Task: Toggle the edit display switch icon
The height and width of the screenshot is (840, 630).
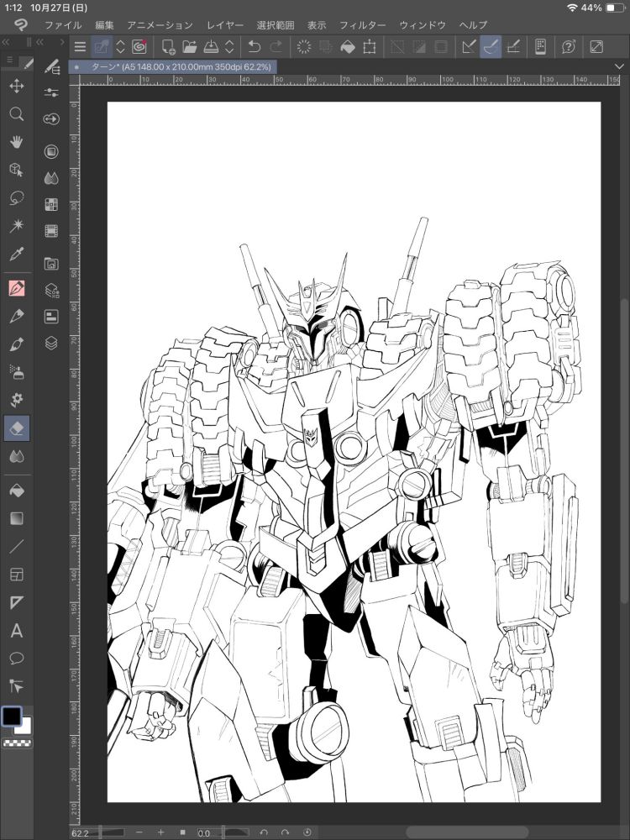Action: click(102, 46)
